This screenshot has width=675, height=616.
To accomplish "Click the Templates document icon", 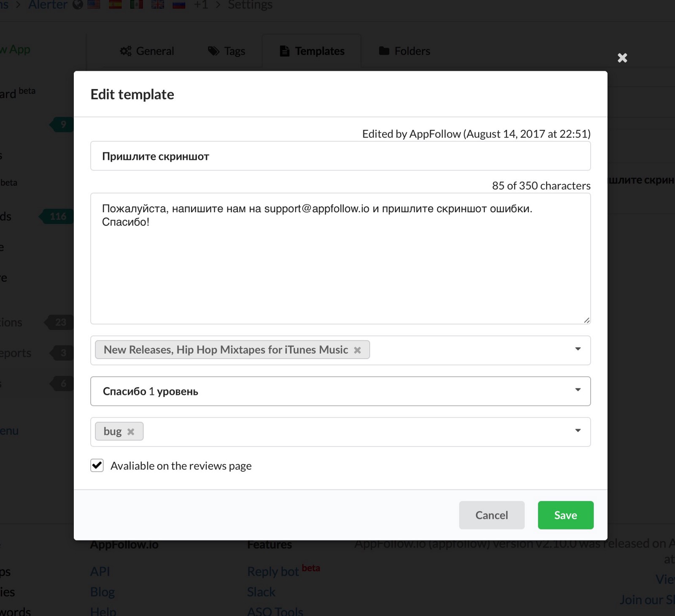I will (285, 51).
